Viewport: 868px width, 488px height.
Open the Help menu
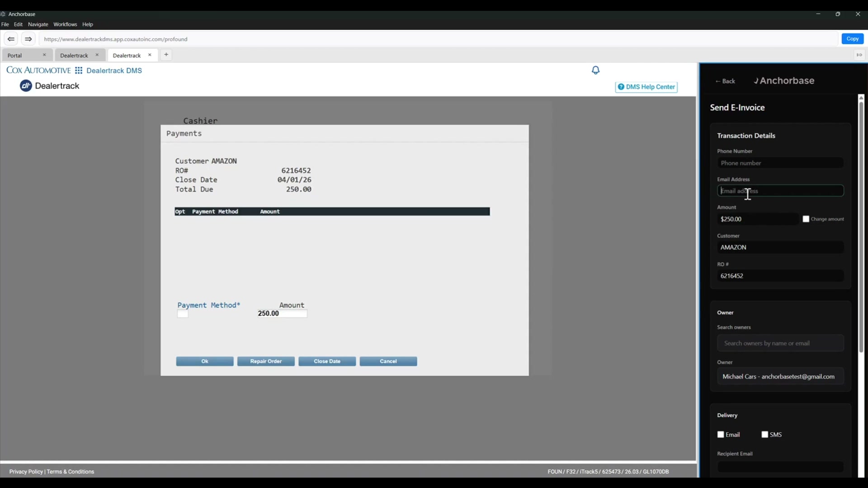[x=88, y=24]
